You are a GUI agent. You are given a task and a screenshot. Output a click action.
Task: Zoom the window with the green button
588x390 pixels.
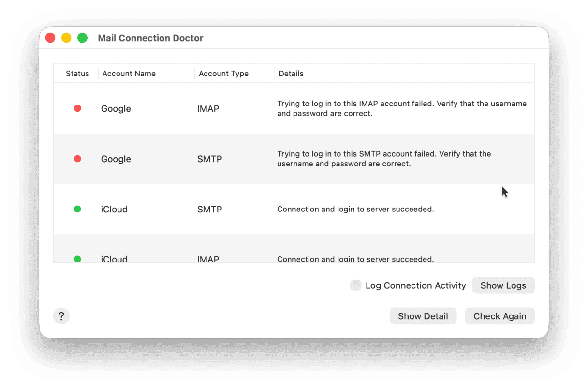coord(82,38)
